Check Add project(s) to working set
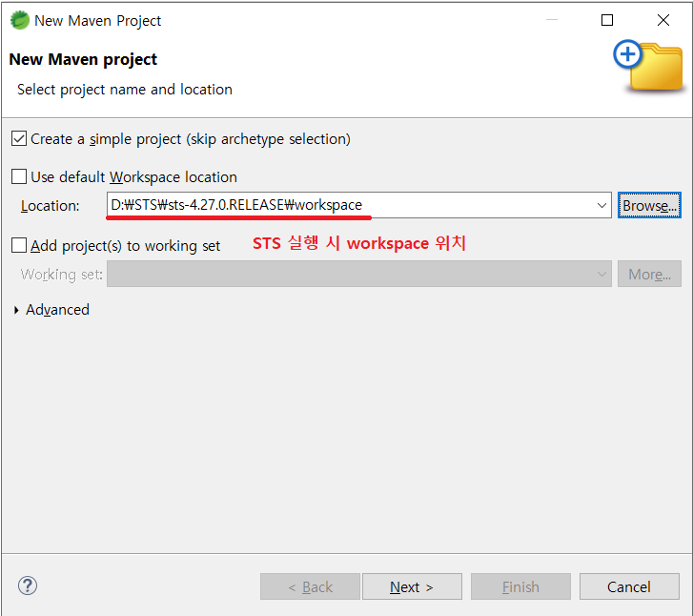 pos(19,245)
